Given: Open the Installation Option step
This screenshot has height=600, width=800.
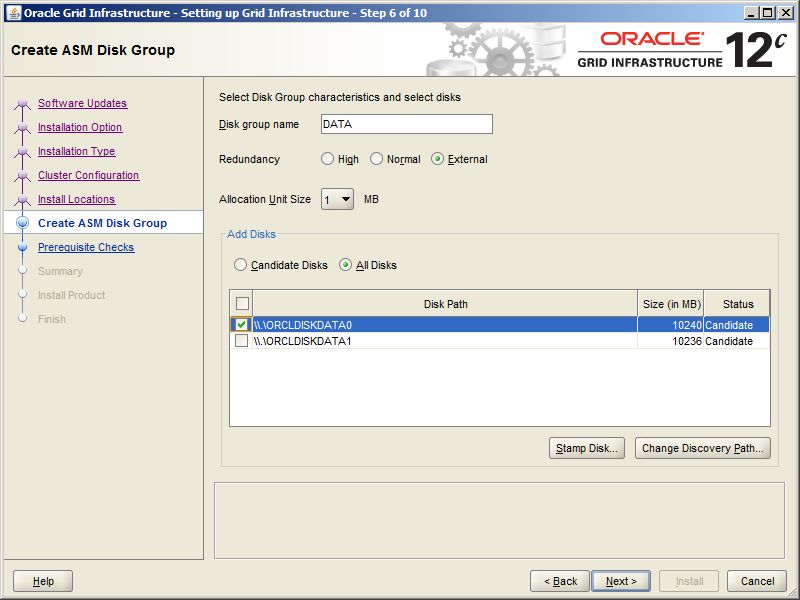Looking at the screenshot, I should point(80,127).
